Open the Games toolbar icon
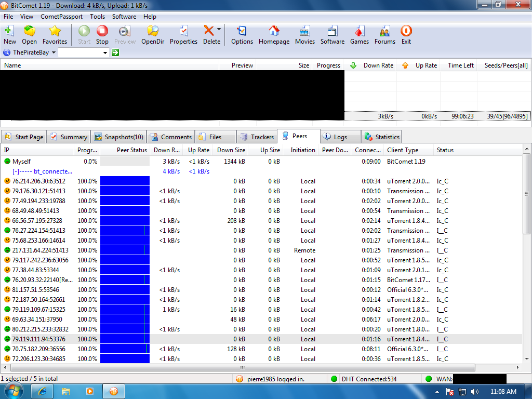532x399 pixels. 360,31
